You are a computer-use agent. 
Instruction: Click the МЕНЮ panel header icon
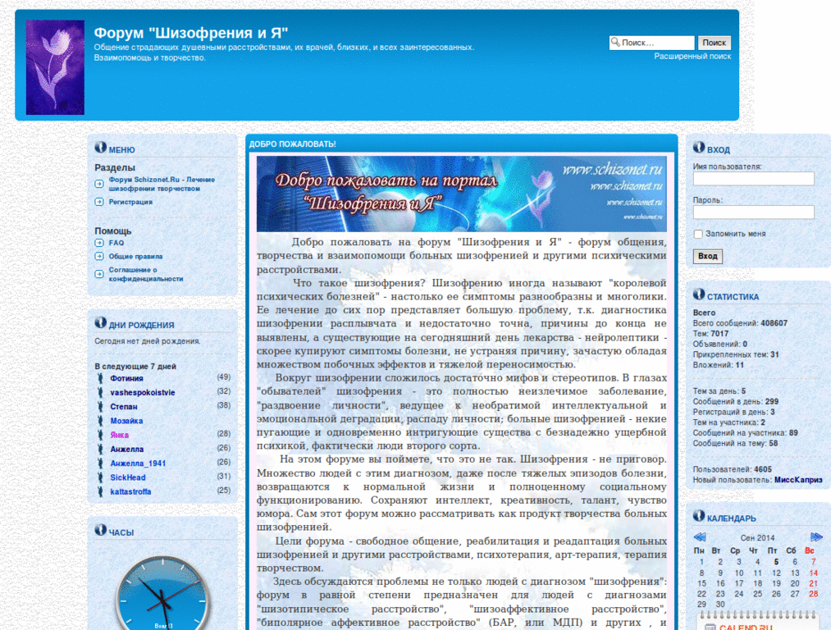point(101,147)
